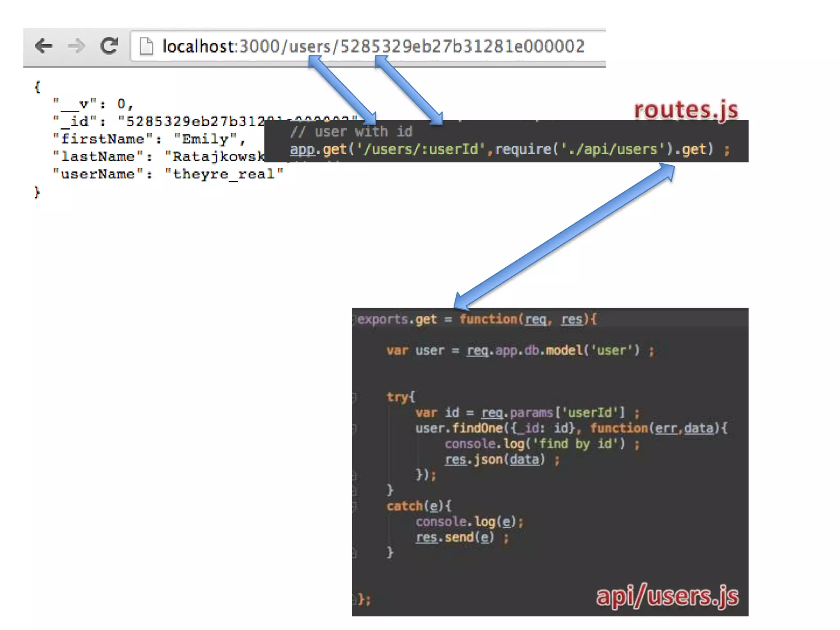This screenshot has width=840, height=630.
Task: Click the "userName": "theyre_real" JSON line
Action: tap(168, 174)
